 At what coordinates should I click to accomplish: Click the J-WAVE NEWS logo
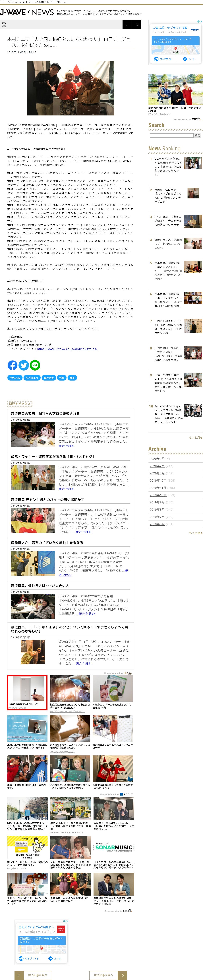click(27, 13)
